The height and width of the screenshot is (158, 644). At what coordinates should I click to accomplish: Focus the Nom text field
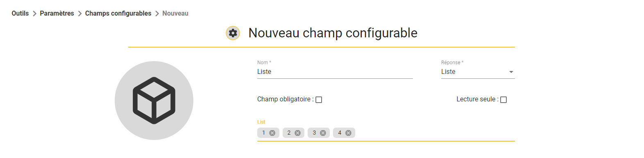coord(335,72)
